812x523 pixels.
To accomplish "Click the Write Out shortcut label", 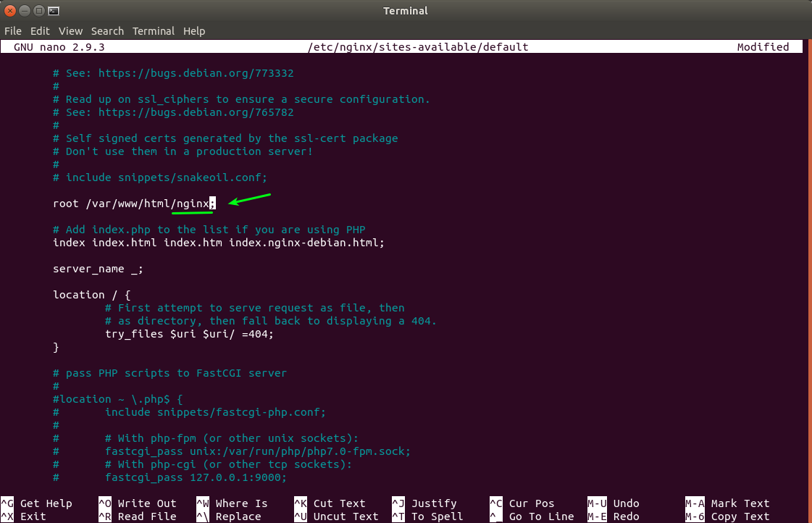I will coord(147,503).
